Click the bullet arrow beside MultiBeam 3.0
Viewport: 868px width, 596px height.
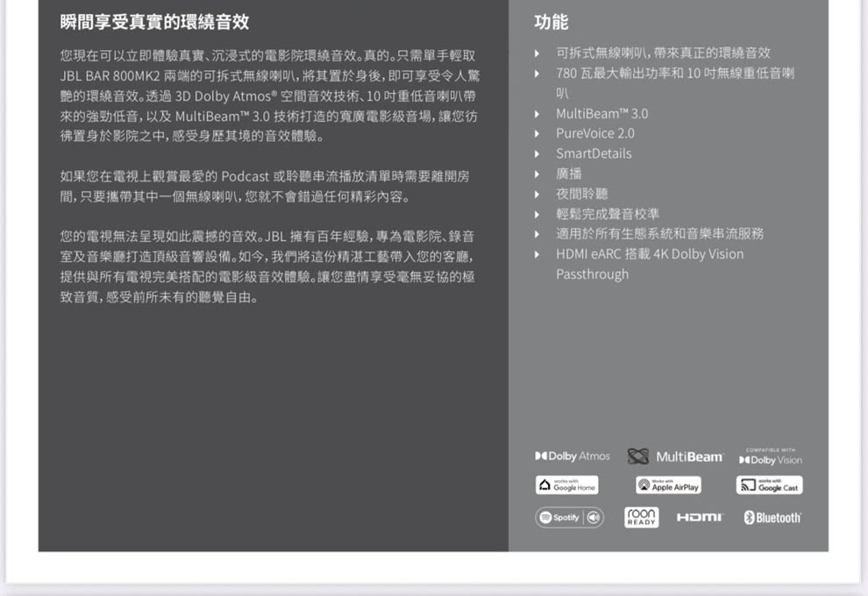pyautogui.click(x=537, y=114)
